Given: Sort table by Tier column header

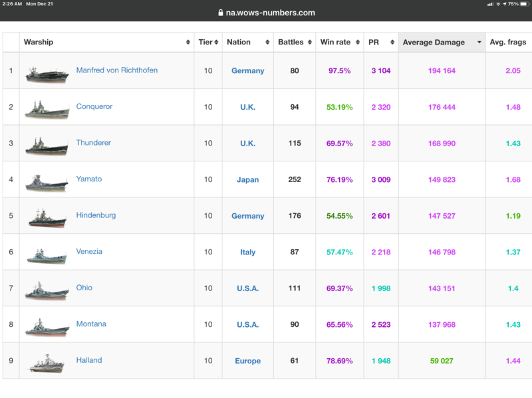Looking at the screenshot, I should [x=208, y=43].
